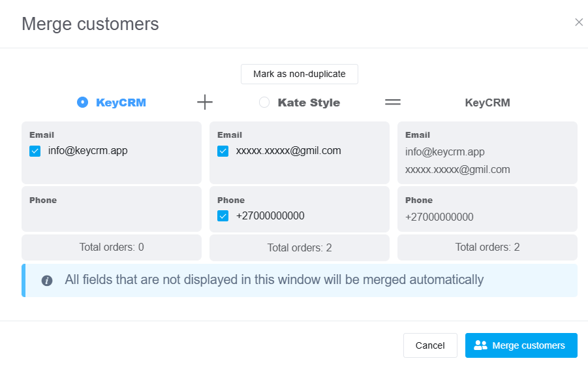Click Mark as non-duplicate button

(x=300, y=74)
